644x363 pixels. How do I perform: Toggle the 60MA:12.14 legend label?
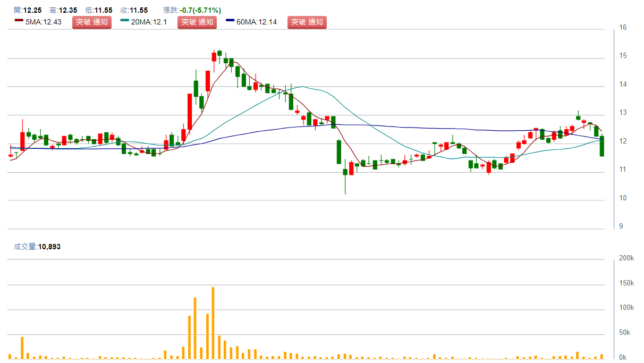coord(257,22)
